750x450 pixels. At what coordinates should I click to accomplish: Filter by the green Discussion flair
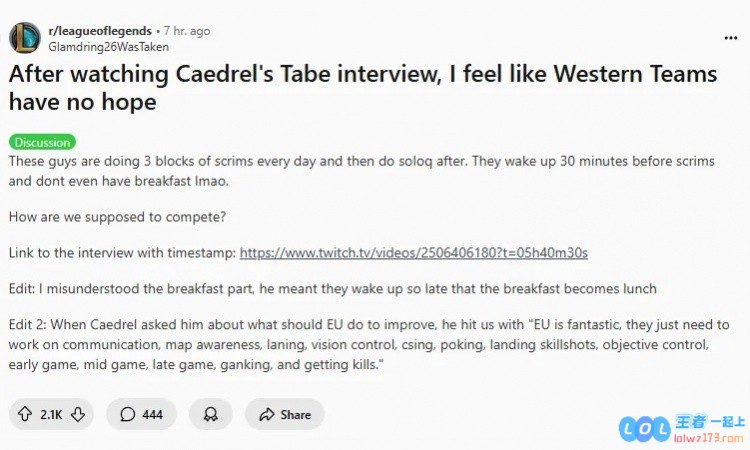coord(42,142)
